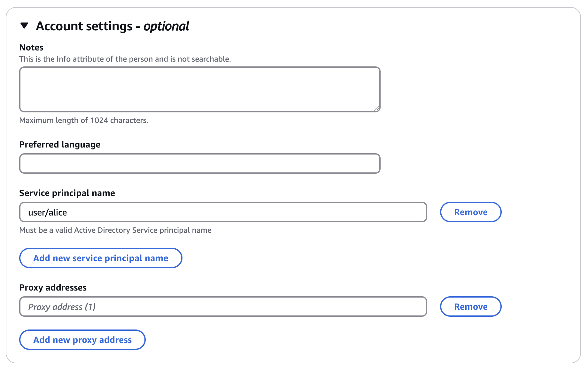Collapse the Account settings section triangle

(x=24, y=26)
